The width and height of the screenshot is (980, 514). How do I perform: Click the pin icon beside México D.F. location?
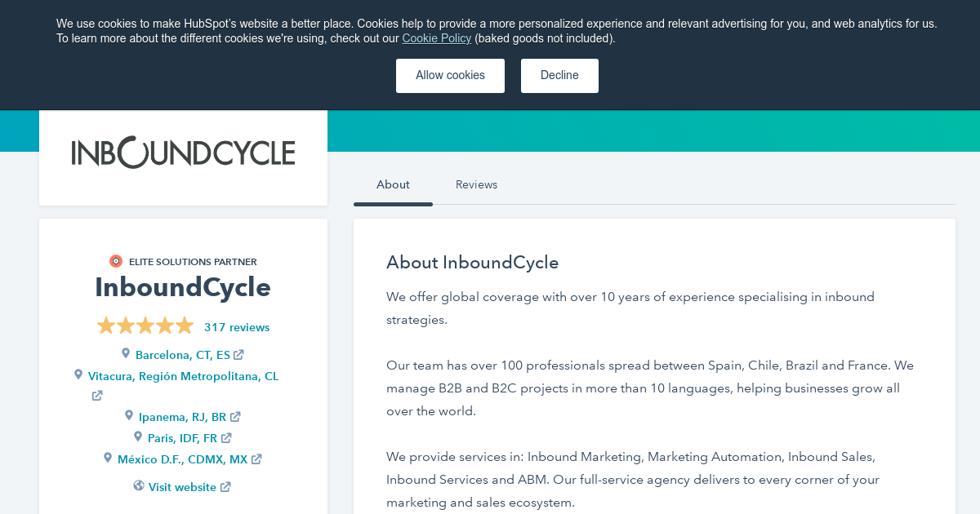click(x=108, y=458)
